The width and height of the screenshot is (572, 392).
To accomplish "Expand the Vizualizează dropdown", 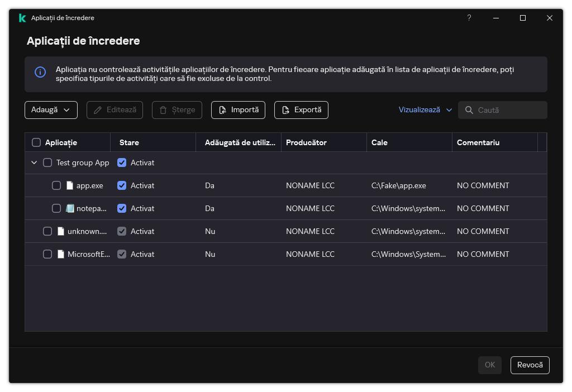I will pyautogui.click(x=425, y=110).
